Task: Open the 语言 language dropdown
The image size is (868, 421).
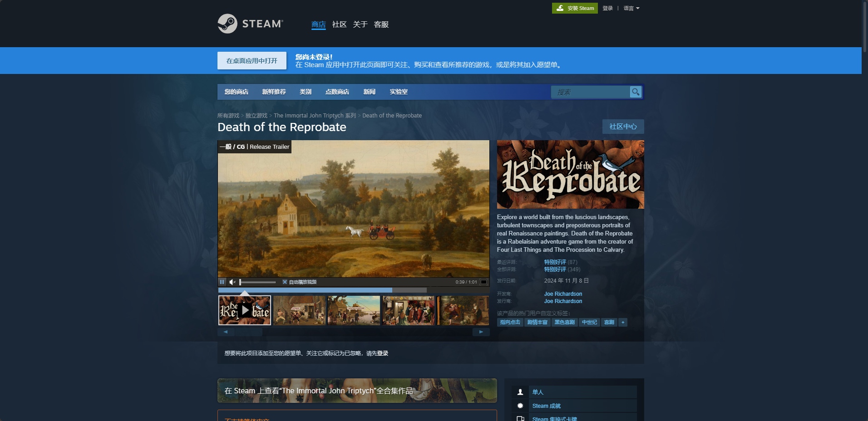Action: [631, 8]
